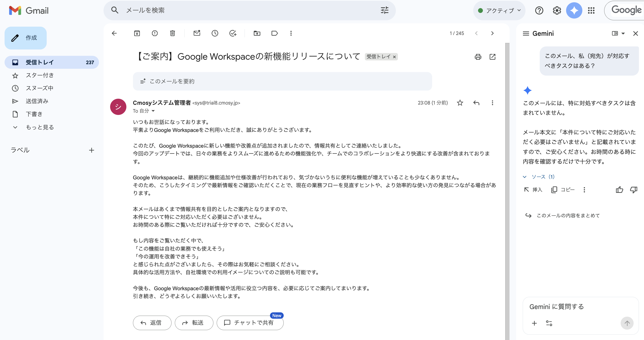Viewport: 644px width, 340px height.
Task: Mark the email as unread
Action: coord(197,33)
